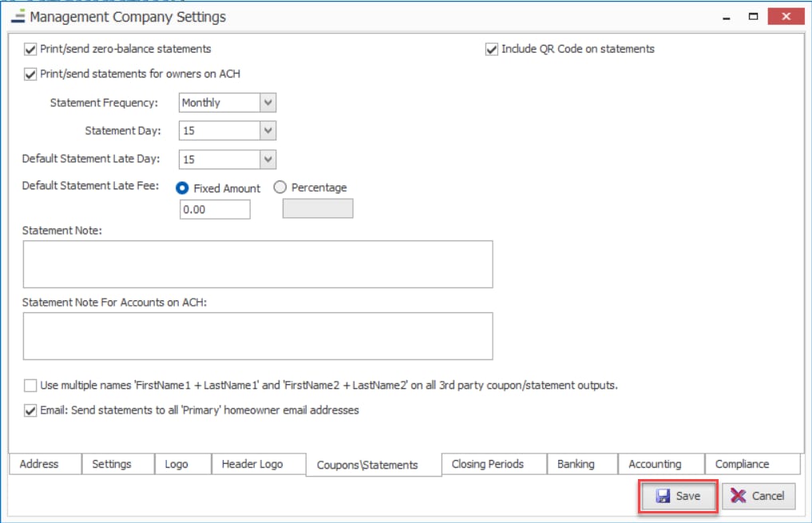
Task: Open the Statement Frequency dropdown
Action: click(267, 102)
